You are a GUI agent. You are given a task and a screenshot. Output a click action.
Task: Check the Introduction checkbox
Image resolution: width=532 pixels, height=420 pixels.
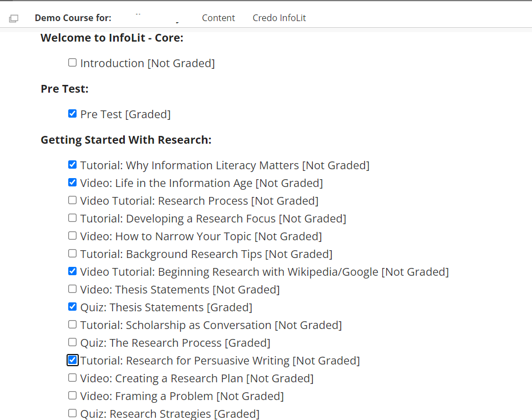[x=72, y=62]
